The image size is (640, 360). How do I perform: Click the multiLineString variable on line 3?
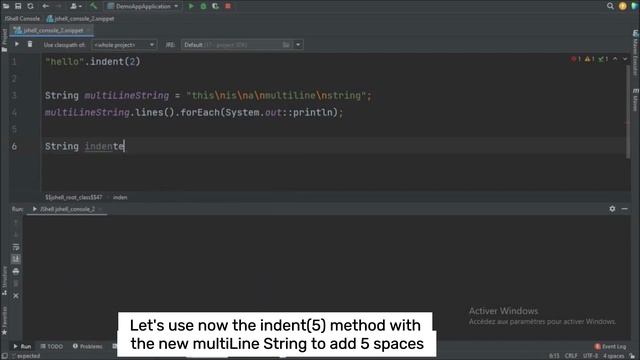click(x=127, y=96)
